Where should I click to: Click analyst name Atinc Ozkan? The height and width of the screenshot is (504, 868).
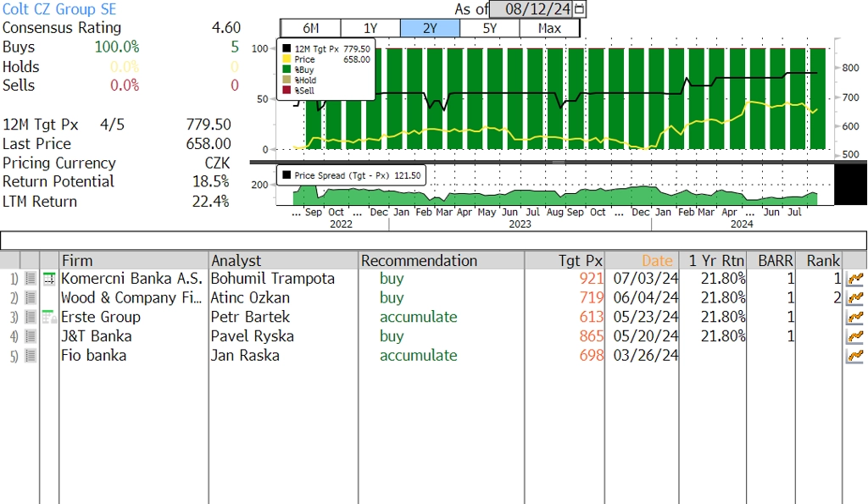250,297
